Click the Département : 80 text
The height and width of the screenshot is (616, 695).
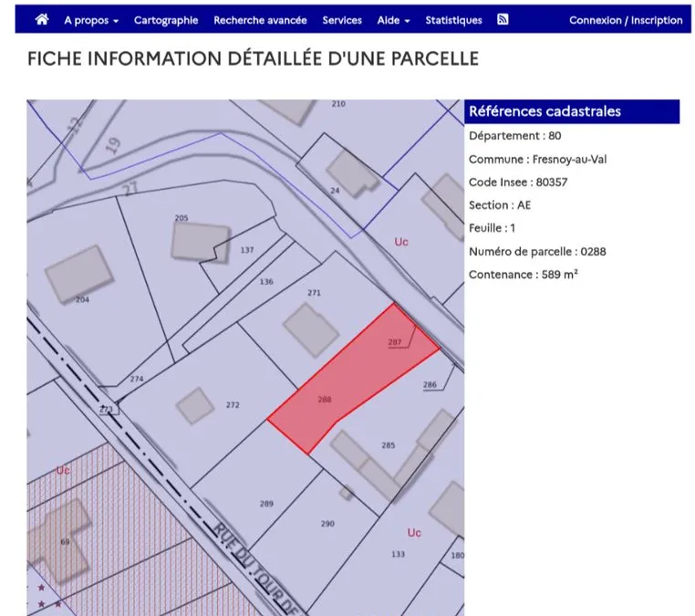pyautogui.click(x=515, y=136)
